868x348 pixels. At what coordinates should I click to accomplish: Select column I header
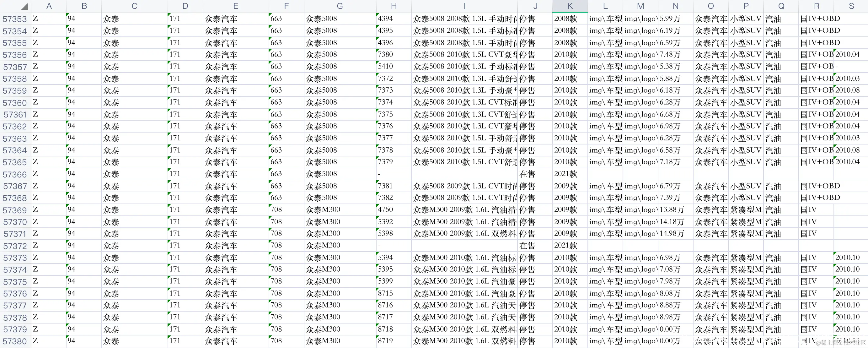464,6
